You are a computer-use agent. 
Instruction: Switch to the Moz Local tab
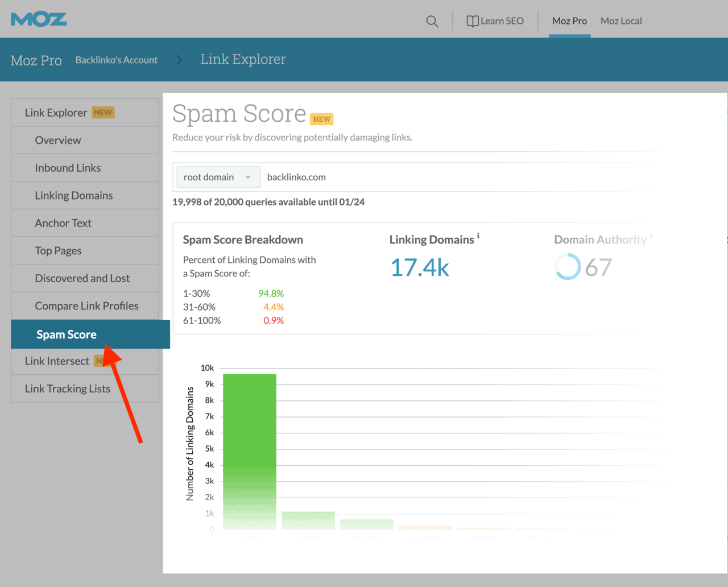pyautogui.click(x=621, y=20)
